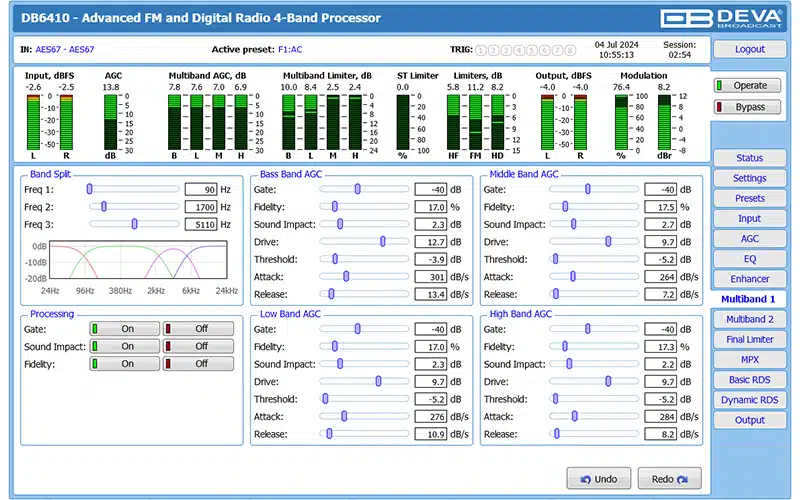This screenshot has width=800, height=500.
Task: Open the Status page
Action: (x=749, y=158)
